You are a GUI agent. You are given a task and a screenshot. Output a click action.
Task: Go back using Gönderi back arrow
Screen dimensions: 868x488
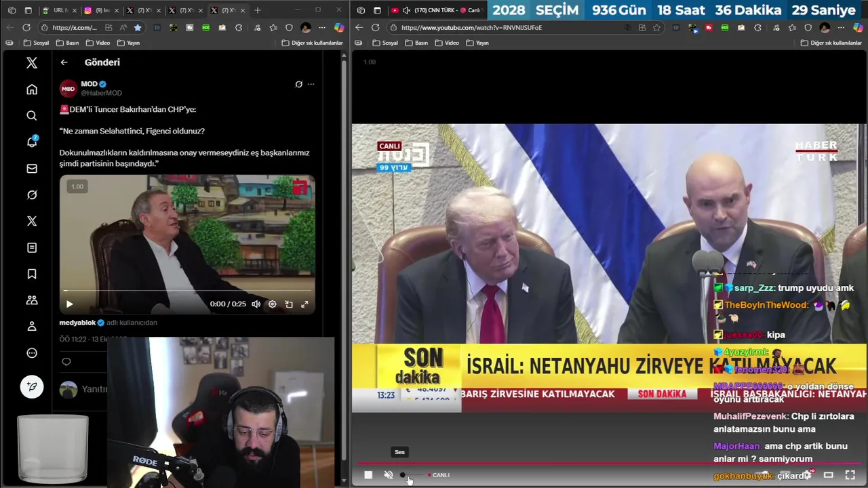tap(64, 62)
